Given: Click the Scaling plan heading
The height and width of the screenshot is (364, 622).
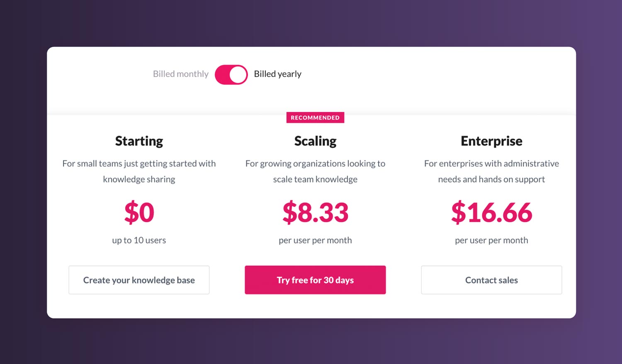Looking at the screenshot, I should point(315,141).
